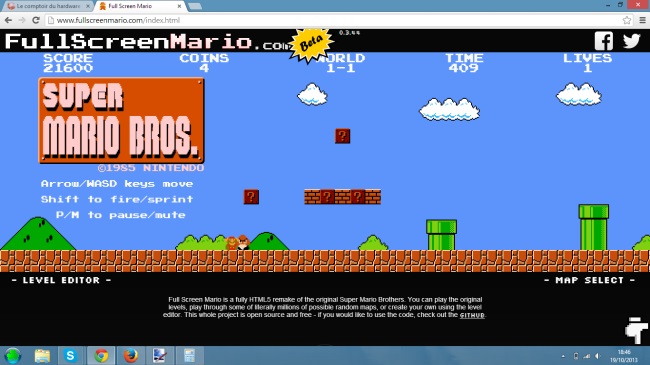Follow the GitHub link
The width and height of the screenshot is (650, 365).
coord(472,315)
